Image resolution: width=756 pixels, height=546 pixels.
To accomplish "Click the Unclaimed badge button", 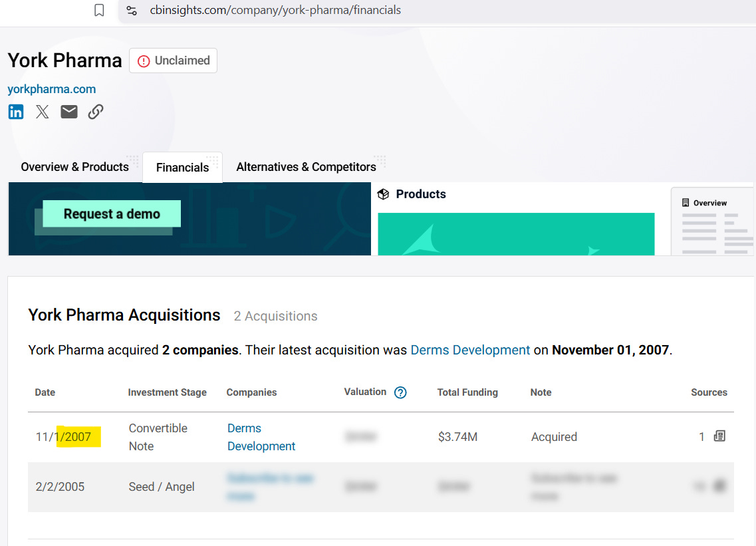I will pyautogui.click(x=173, y=61).
